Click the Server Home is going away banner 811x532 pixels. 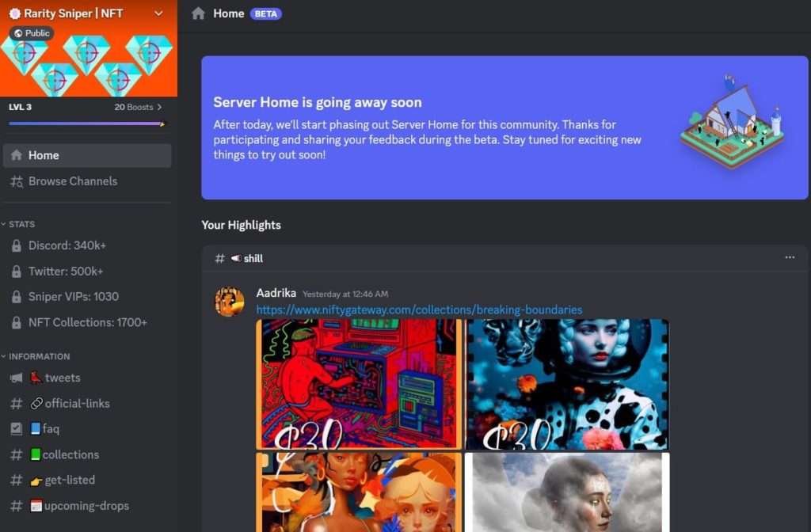point(504,127)
